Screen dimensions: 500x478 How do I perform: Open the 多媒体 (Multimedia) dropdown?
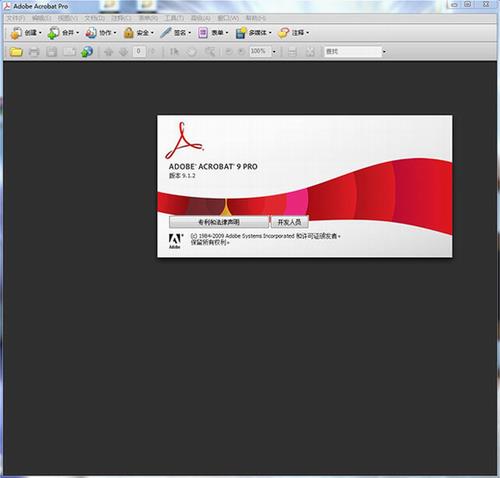point(254,33)
